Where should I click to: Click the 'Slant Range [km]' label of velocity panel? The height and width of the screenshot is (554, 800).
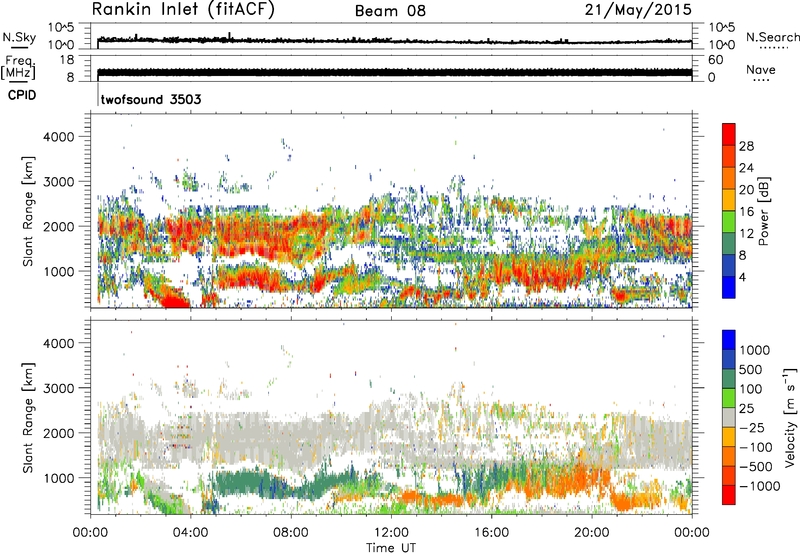(x=28, y=418)
